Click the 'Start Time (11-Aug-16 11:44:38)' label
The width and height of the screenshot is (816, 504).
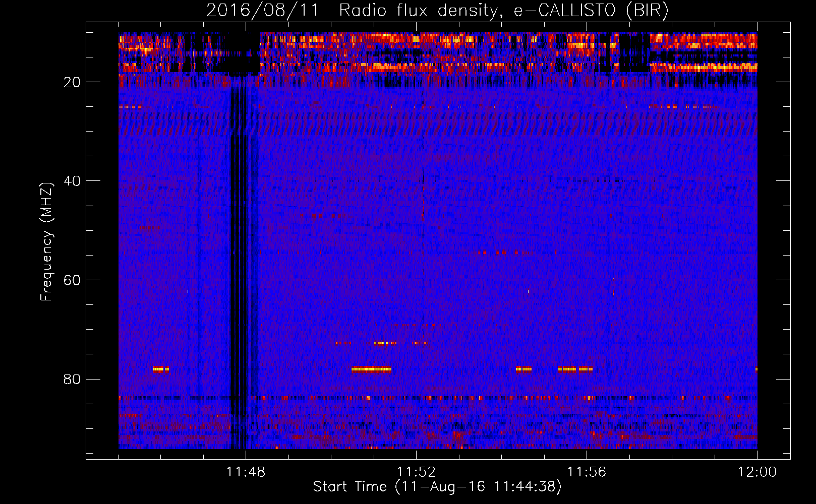tap(437, 487)
